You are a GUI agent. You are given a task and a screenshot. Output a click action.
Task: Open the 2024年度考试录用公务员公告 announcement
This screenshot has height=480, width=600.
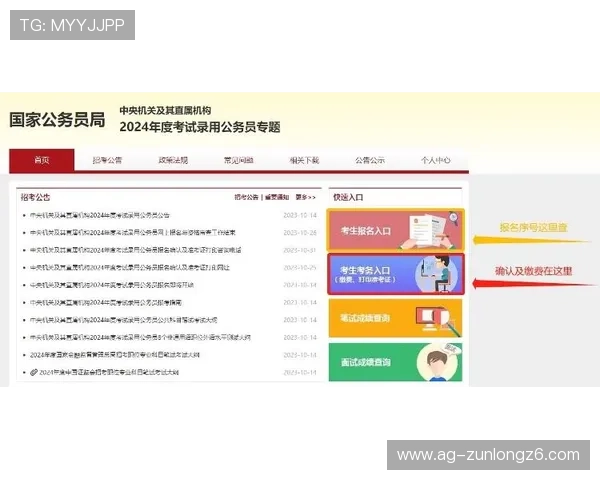(x=100, y=215)
